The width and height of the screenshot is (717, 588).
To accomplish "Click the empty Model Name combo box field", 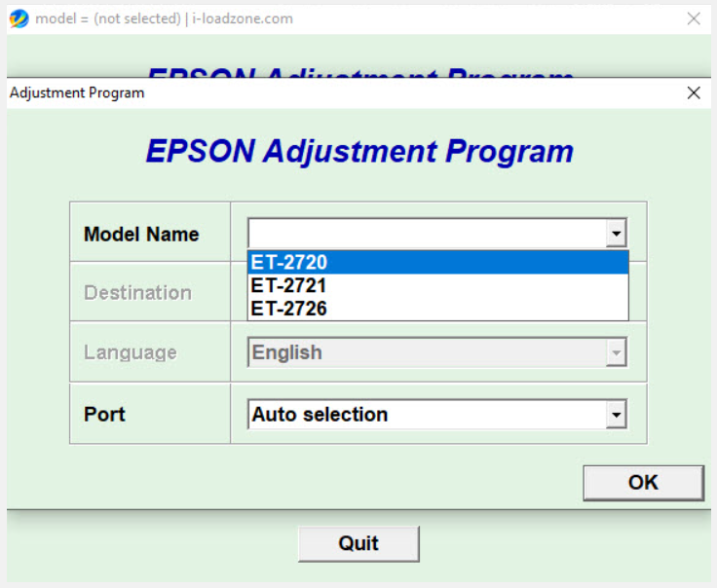I will (x=427, y=234).
